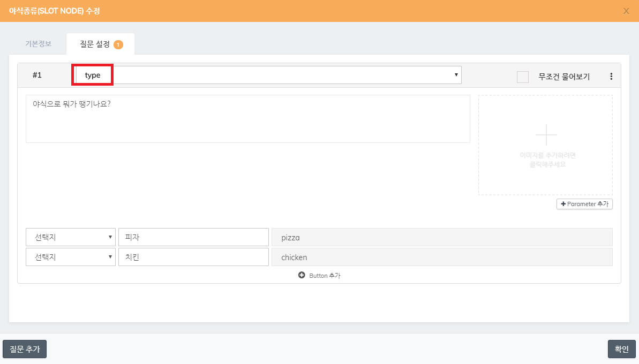
Task: Open the three-dot options menu for question #1
Action: pos(611,76)
